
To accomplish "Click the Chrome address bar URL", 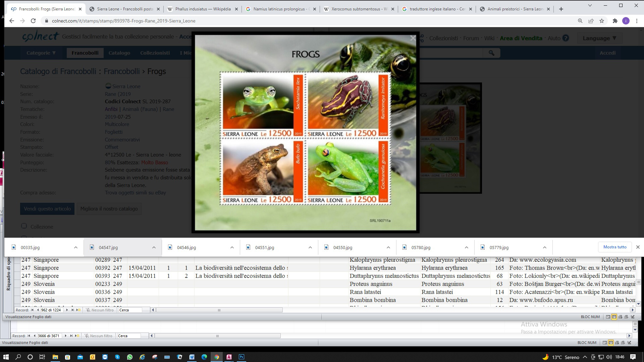I will 124,21.
